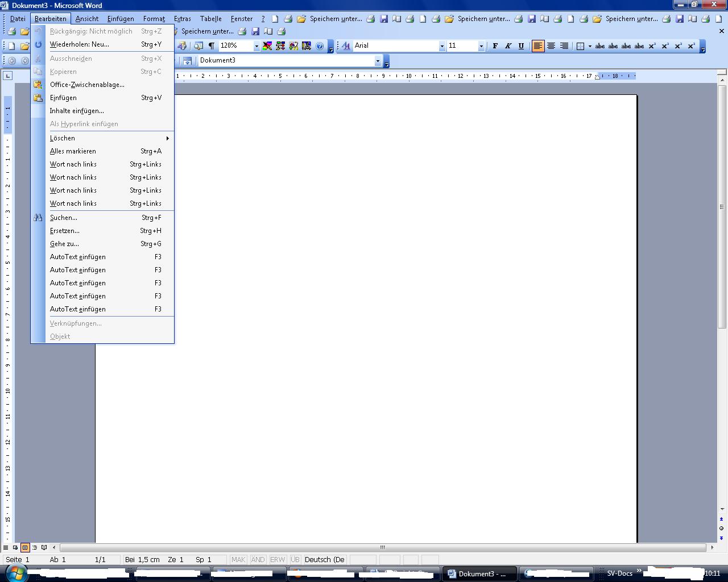Click the web toolbar forward arrow icon
Viewport: 728px width, 582px height.
[x=24, y=60]
